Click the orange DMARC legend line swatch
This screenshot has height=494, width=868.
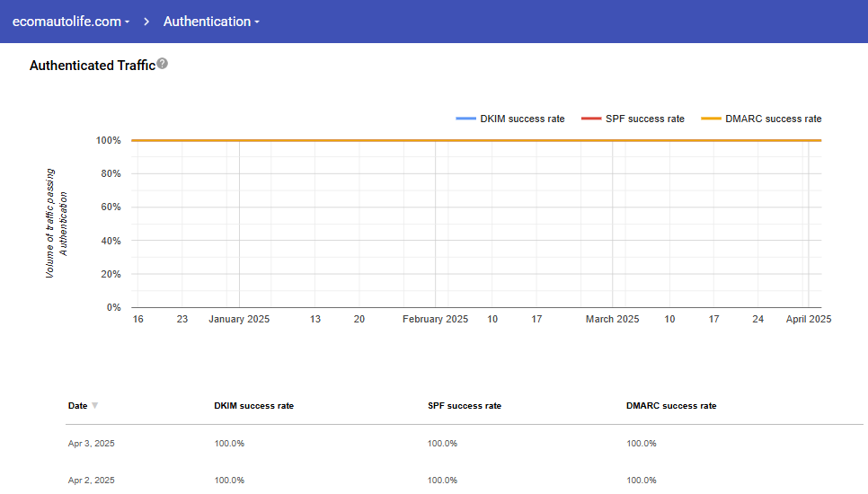click(711, 119)
